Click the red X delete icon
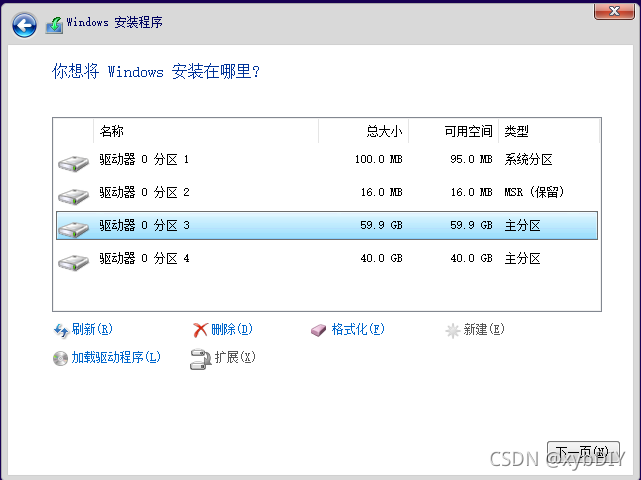Screen dimensions: 641x480 (x=200, y=330)
